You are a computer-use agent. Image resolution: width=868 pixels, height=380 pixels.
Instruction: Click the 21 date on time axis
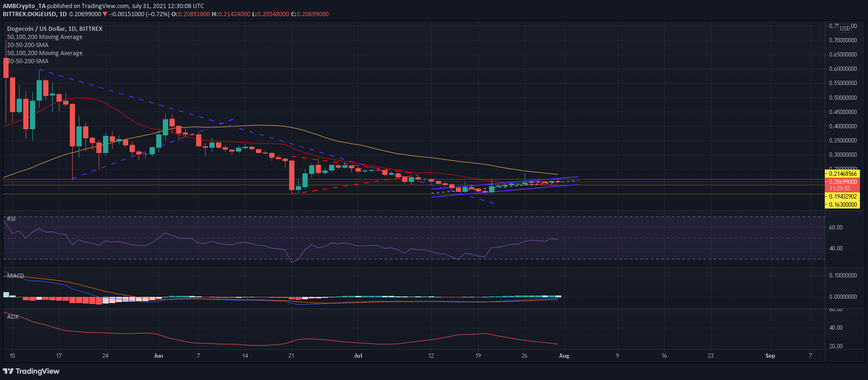[x=292, y=356]
